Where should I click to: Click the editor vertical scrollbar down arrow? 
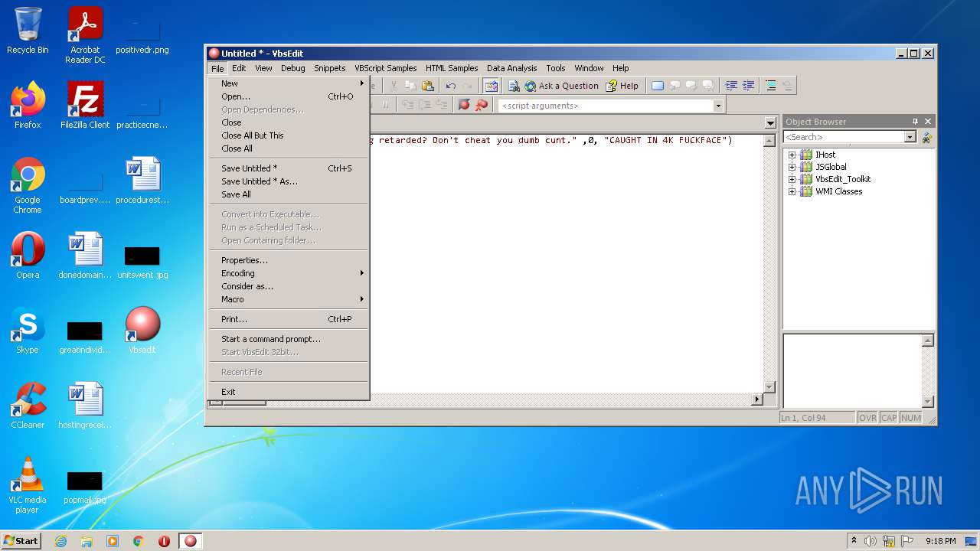769,387
